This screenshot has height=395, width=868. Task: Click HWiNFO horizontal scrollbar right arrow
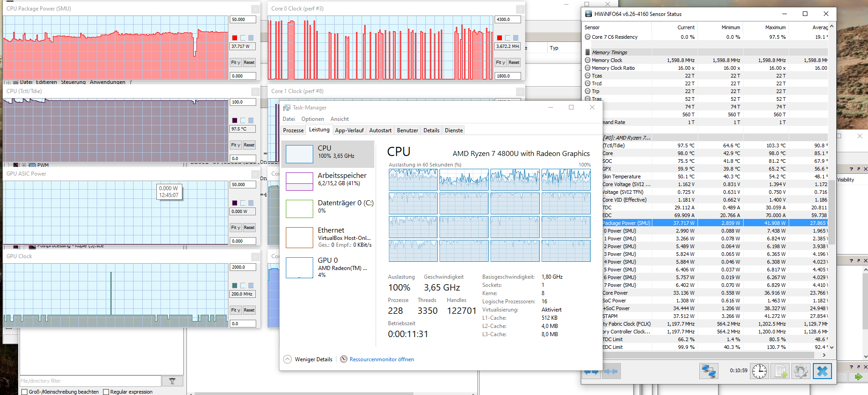click(x=824, y=355)
